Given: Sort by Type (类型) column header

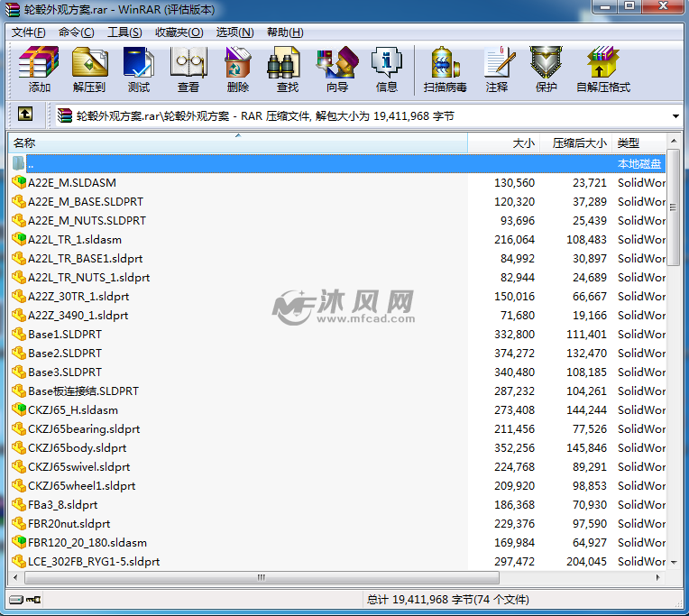Looking at the screenshot, I should pos(639,143).
